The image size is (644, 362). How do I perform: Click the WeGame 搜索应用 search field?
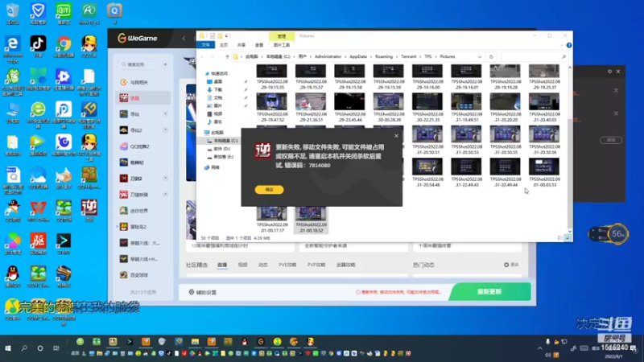[139, 64]
